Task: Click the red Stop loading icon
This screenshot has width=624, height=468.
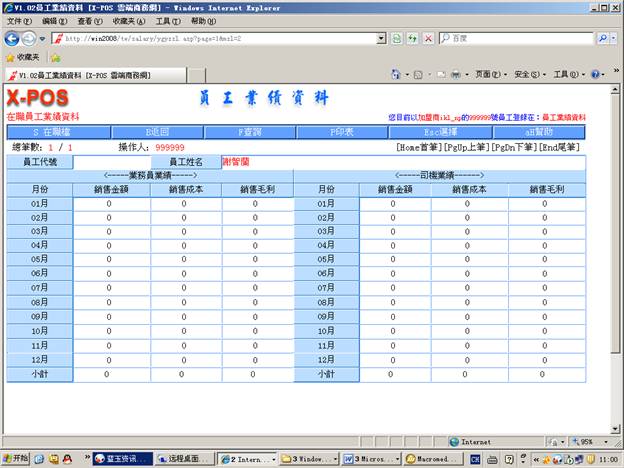Action: click(428, 38)
